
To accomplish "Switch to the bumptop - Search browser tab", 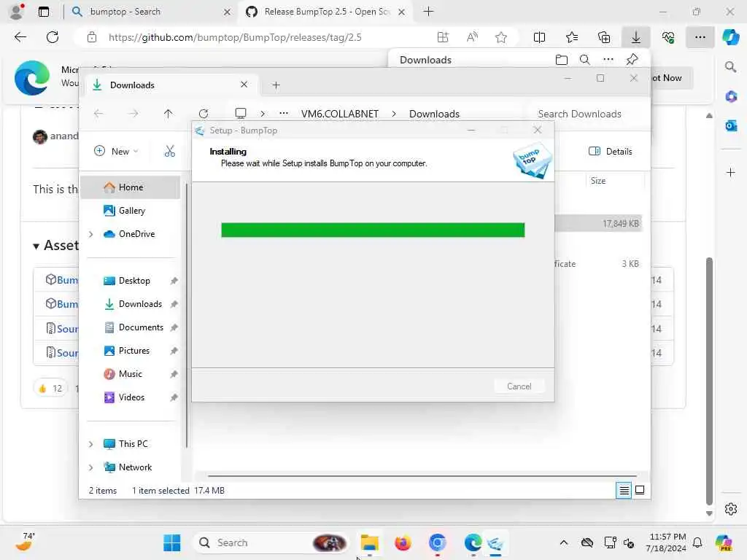I will pyautogui.click(x=151, y=12).
